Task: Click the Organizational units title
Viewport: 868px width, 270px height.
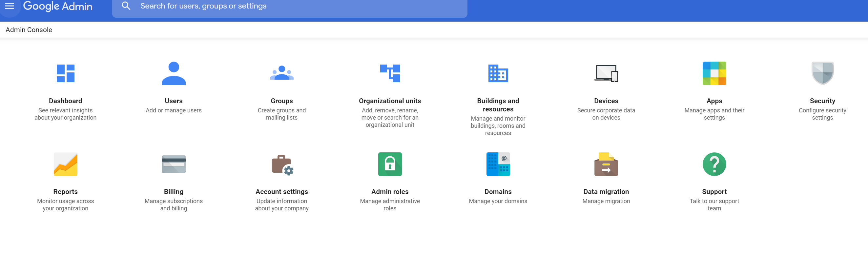Action: [x=390, y=101]
